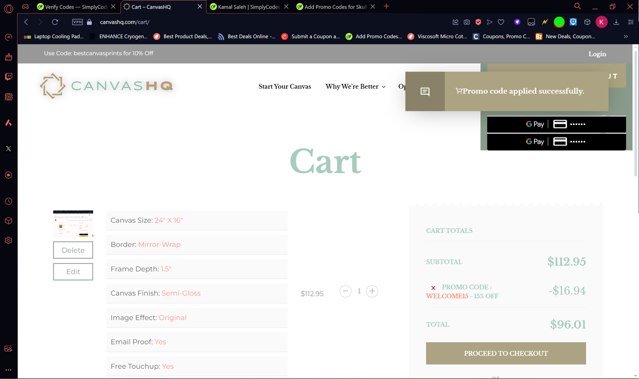
Task: Open the Opera menu logo
Action: point(8,8)
